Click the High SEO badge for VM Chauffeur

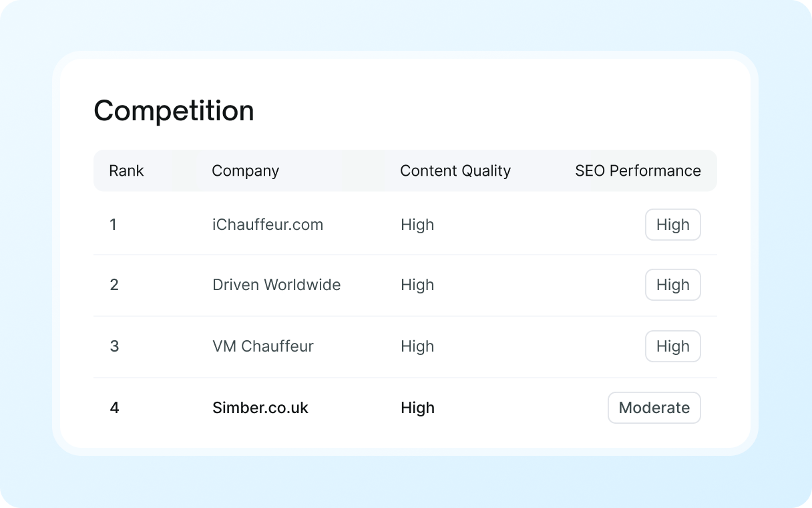coord(673,346)
